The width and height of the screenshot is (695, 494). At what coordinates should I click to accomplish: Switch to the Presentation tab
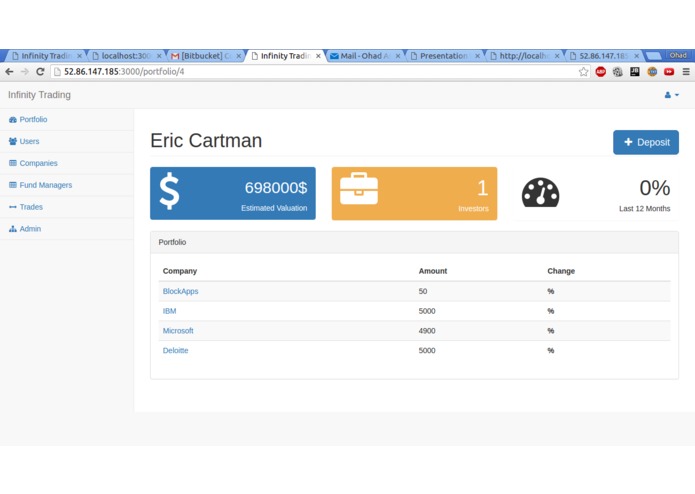point(444,56)
